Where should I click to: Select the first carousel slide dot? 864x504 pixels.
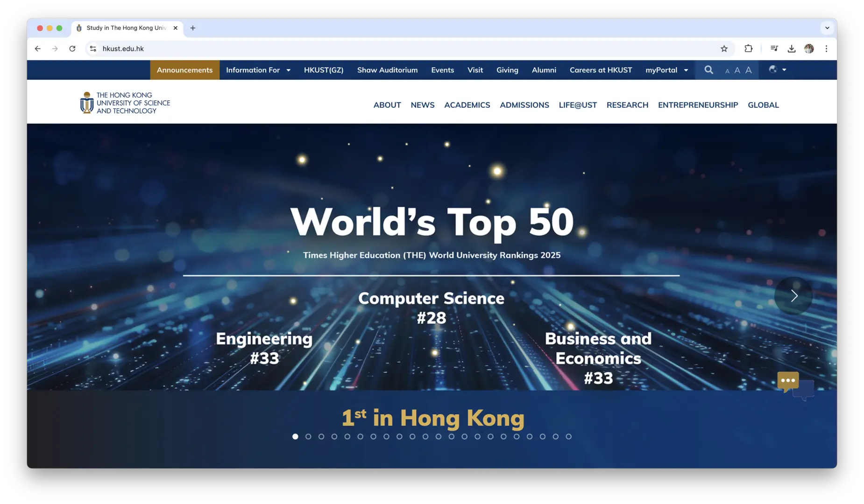pos(295,437)
